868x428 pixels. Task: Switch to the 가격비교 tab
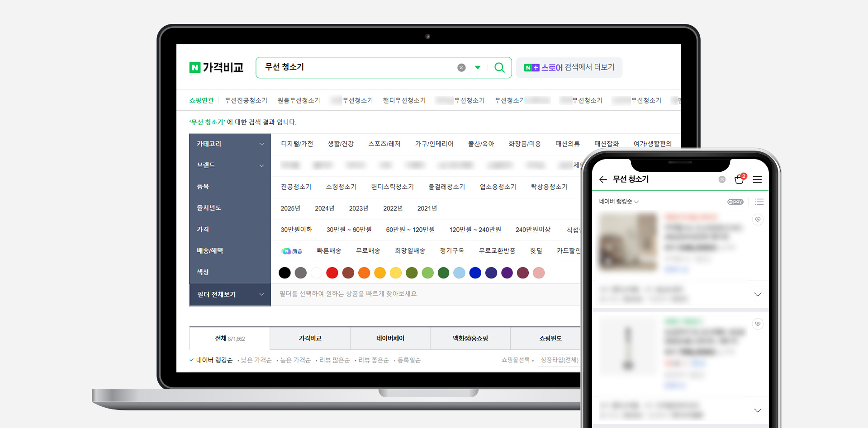pos(310,339)
